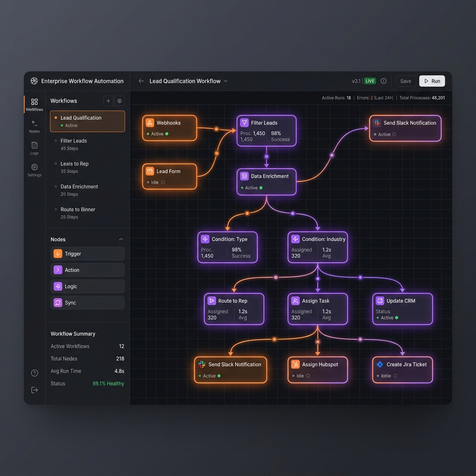Select the Lead Qualification workflow item

tap(87, 121)
